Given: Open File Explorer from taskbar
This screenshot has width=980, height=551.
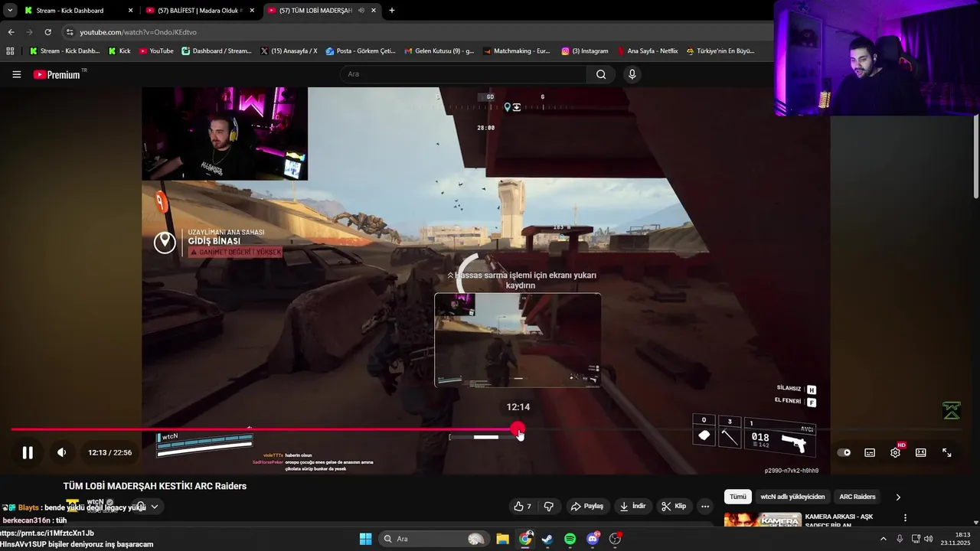Looking at the screenshot, I should point(502,539).
